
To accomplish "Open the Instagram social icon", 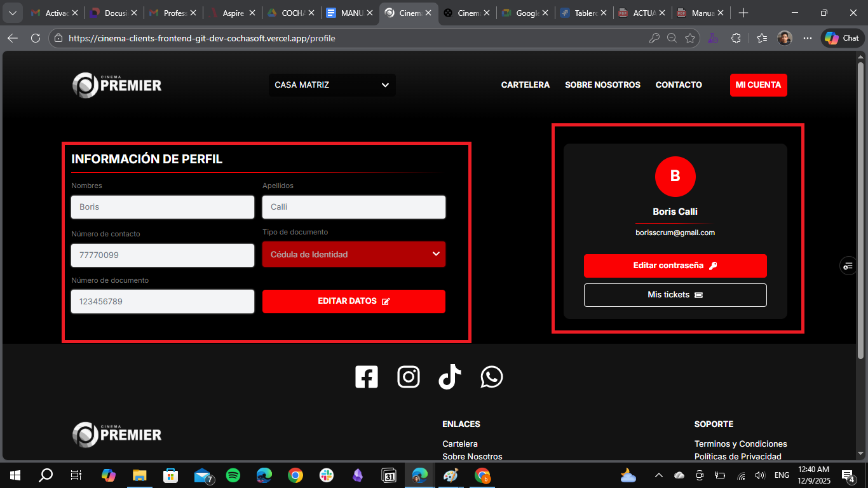I will (409, 377).
